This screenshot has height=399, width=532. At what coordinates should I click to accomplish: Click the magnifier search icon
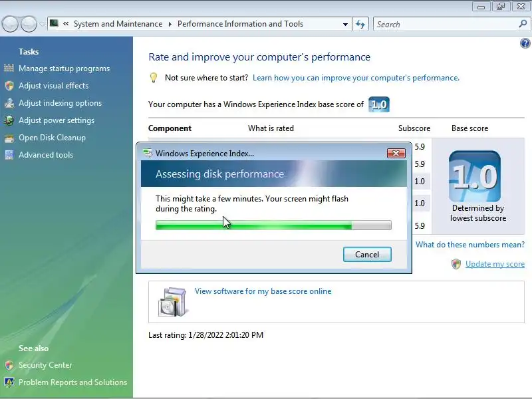click(523, 24)
